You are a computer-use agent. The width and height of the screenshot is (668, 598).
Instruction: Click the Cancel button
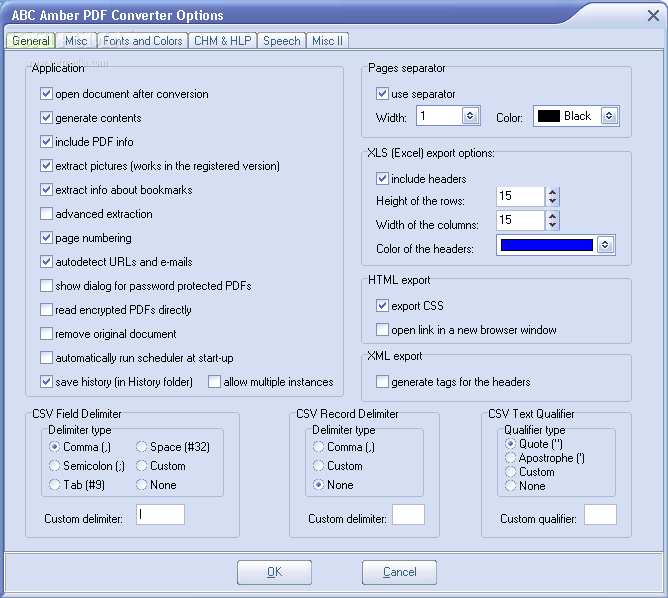pyautogui.click(x=399, y=572)
